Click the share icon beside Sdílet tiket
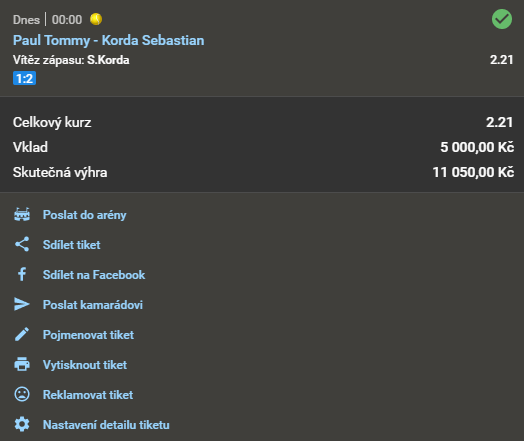Screen dimensions: 524x441 point(22,244)
